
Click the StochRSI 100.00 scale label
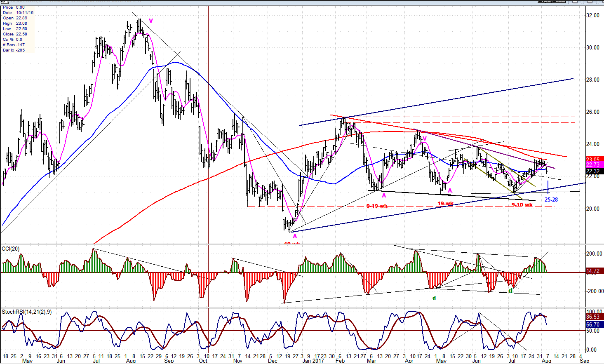click(594, 312)
